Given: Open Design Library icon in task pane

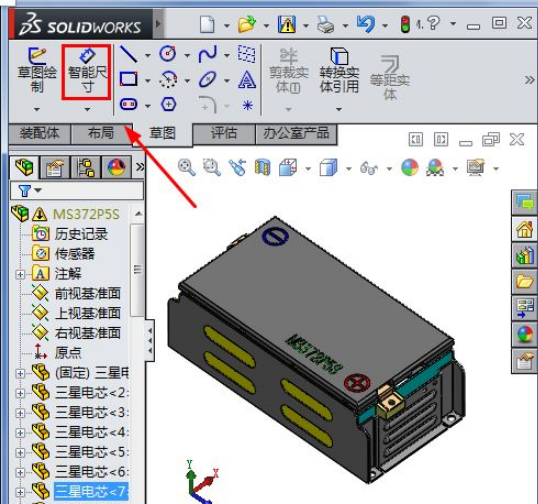Looking at the screenshot, I should 525,256.
